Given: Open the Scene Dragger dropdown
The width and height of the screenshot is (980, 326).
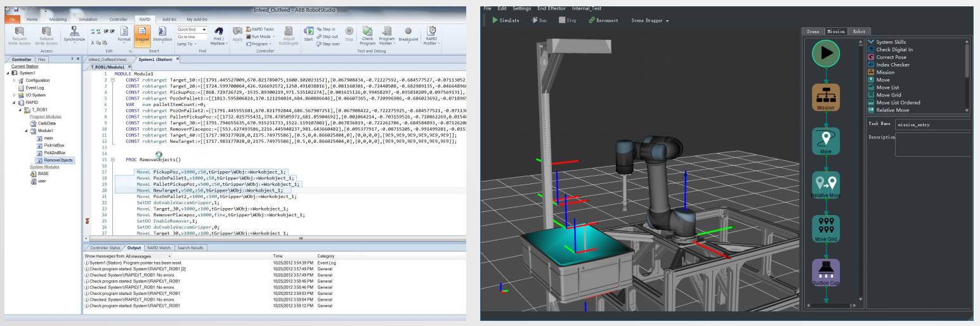Looking at the screenshot, I should [x=650, y=20].
